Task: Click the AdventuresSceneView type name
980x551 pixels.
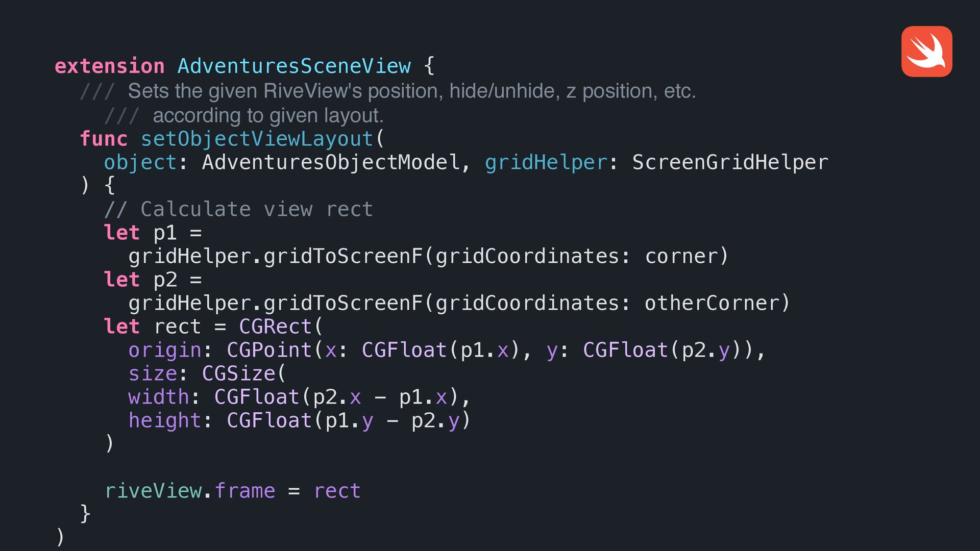Action: (294, 66)
